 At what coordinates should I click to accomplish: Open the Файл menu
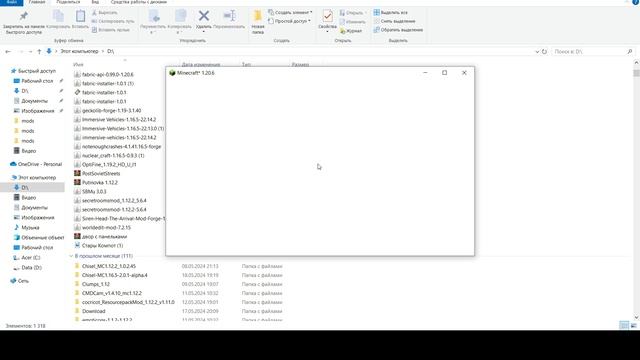[x=11, y=2]
